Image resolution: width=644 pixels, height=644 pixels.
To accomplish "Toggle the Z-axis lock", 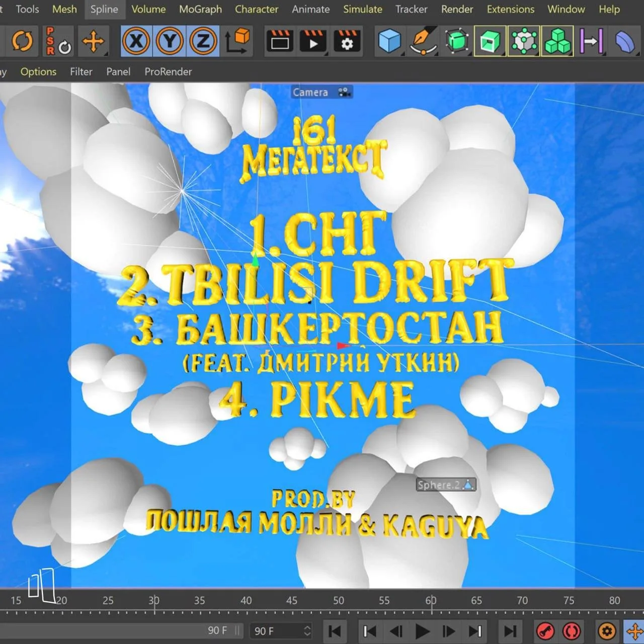I will point(203,41).
